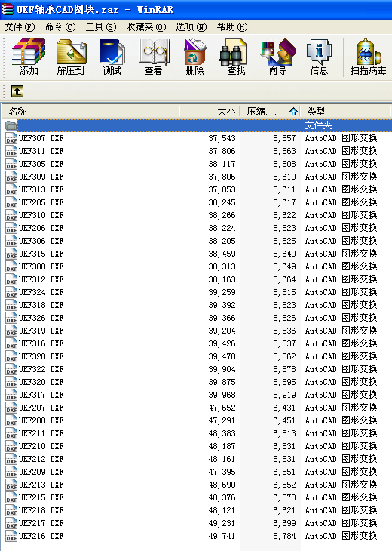Screen dimensions: 392x551
Task: Click the WinRAR title bar icon
Action: 7,9
